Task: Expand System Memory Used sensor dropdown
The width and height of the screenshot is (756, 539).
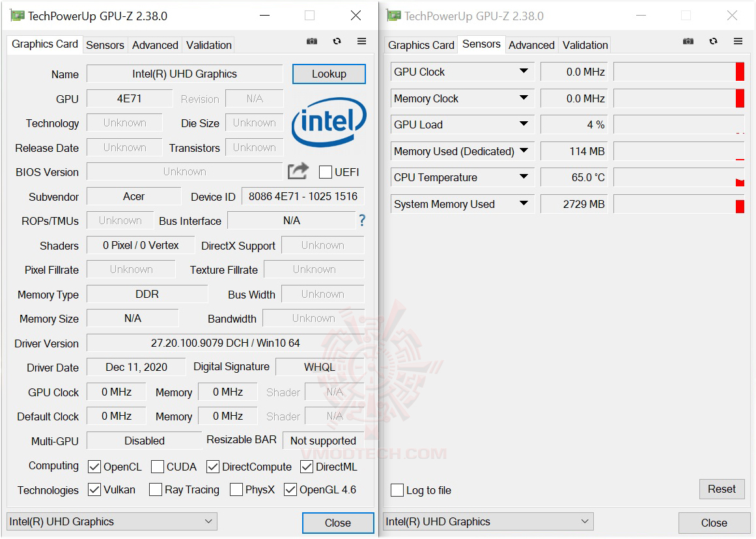Action: pyautogui.click(x=524, y=203)
